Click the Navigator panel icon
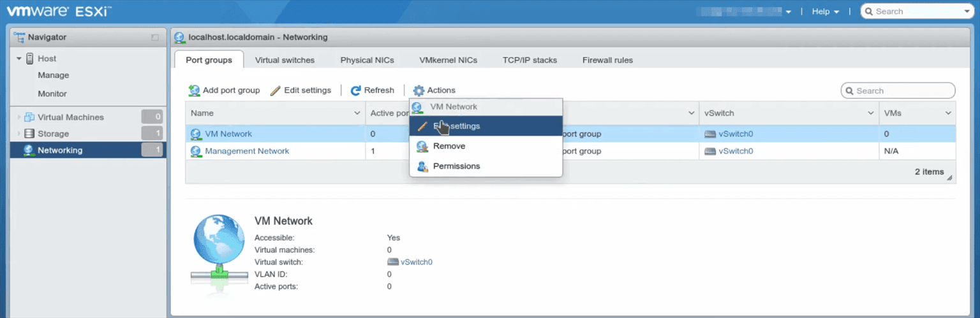Image resolution: width=980 pixels, height=318 pixels. pyautogui.click(x=19, y=37)
